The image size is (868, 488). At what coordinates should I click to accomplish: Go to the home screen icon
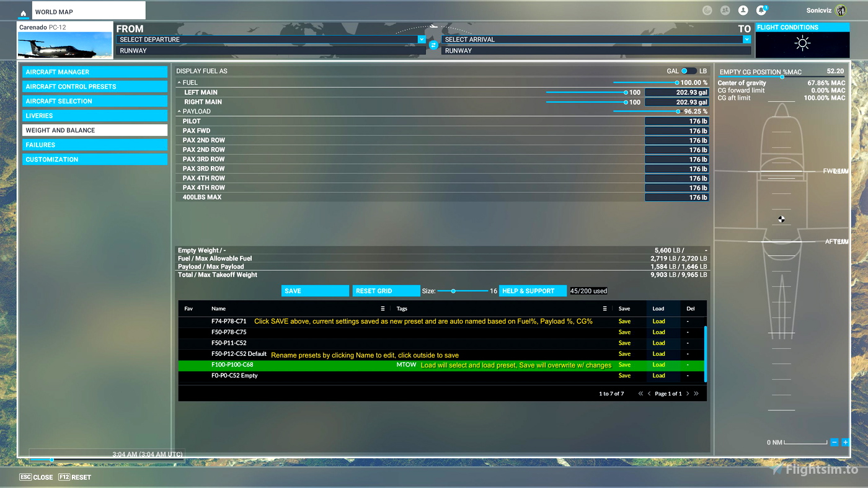[24, 12]
